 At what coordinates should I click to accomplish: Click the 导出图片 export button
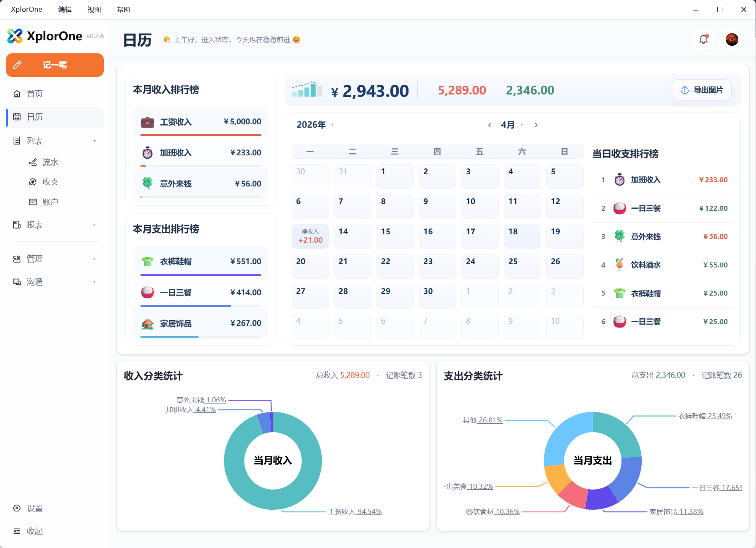tap(701, 89)
